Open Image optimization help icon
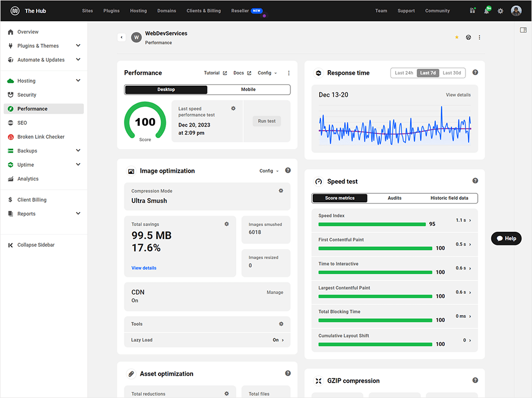Viewport: 532px width, 398px height. click(x=288, y=171)
